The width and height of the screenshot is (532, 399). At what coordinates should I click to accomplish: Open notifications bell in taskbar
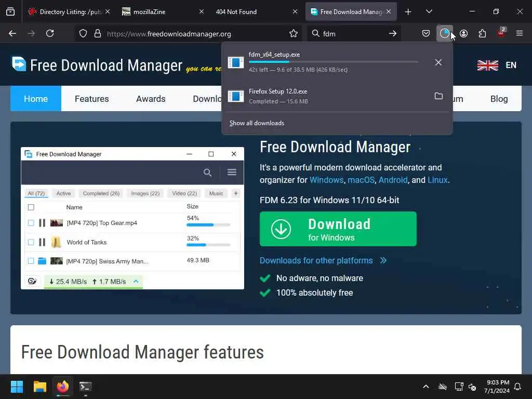(518, 387)
